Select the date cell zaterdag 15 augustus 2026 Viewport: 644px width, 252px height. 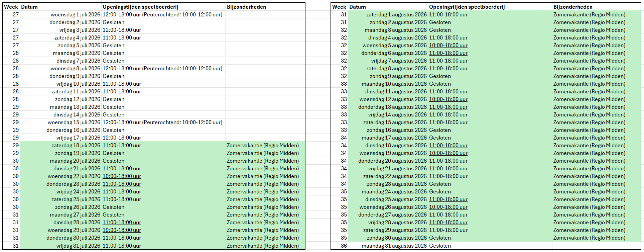point(395,122)
